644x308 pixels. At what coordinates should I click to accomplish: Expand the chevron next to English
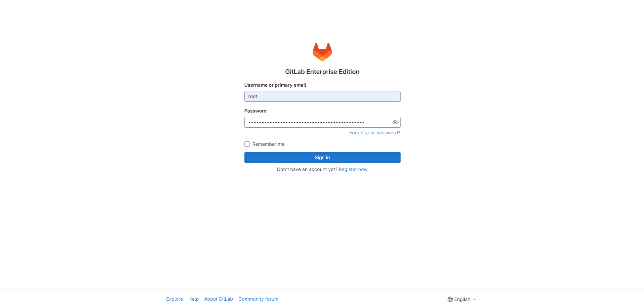[474, 299]
